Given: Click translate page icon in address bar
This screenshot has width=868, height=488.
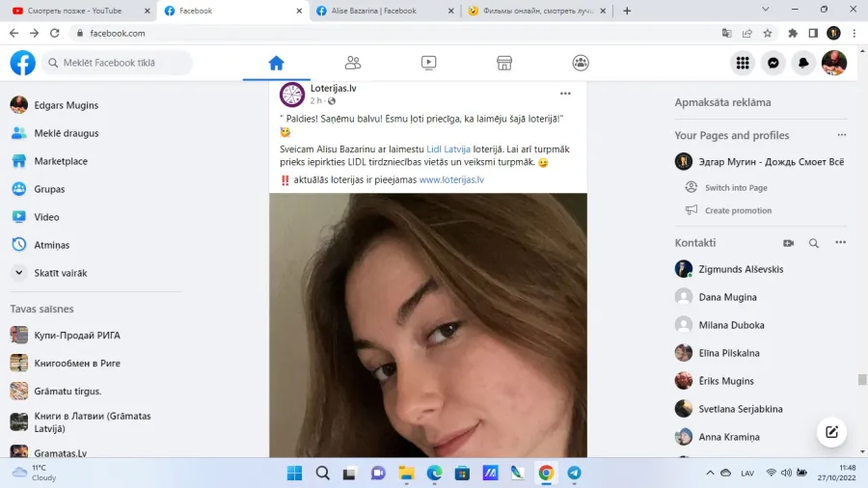Looking at the screenshot, I should pos(727,33).
